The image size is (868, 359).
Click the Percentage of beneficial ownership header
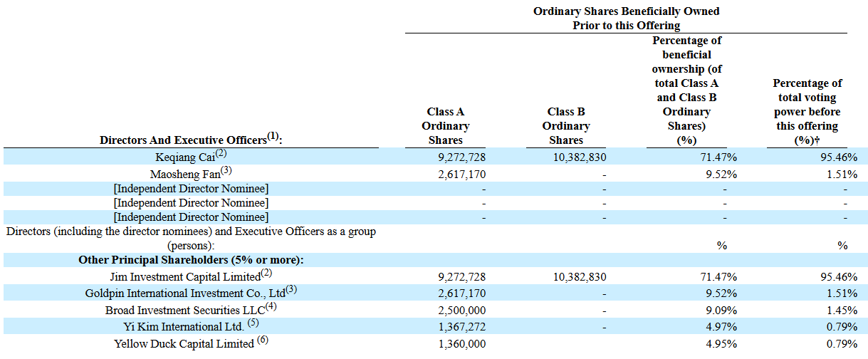686,90
